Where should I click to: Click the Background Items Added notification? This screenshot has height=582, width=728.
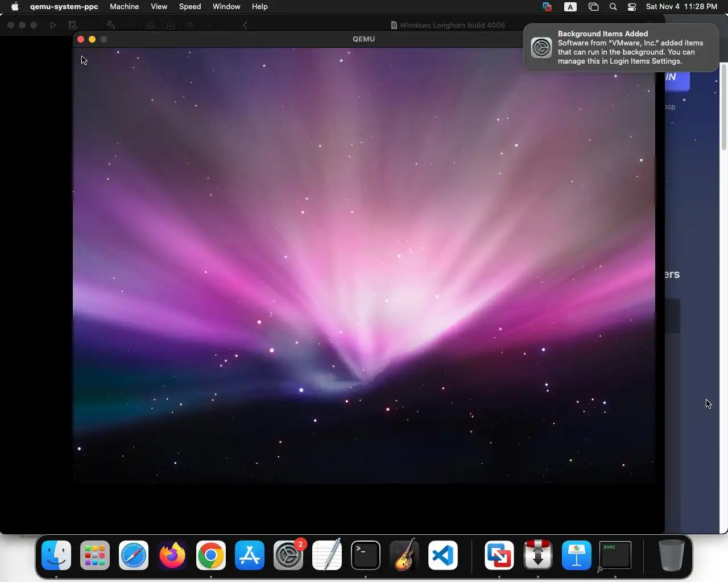tap(621, 48)
